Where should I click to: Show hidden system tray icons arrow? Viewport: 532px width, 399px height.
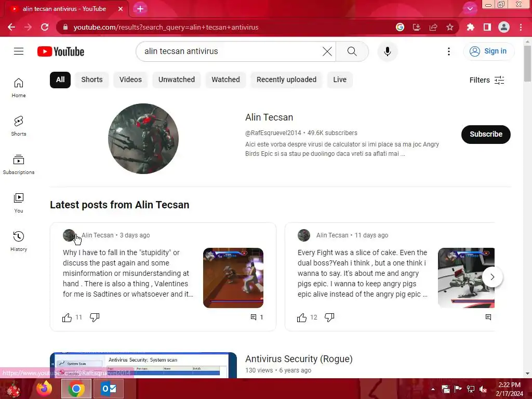tap(433, 389)
